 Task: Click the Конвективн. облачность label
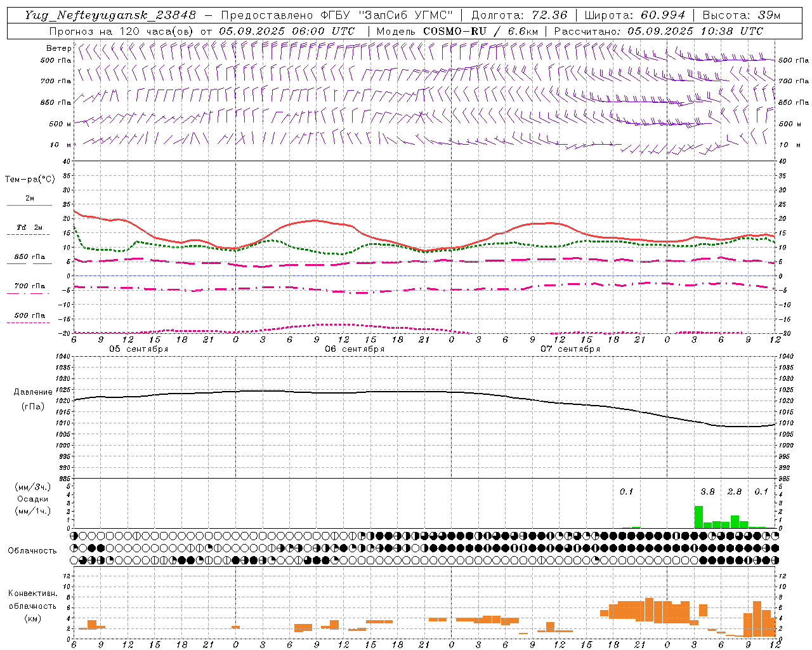tap(33, 600)
